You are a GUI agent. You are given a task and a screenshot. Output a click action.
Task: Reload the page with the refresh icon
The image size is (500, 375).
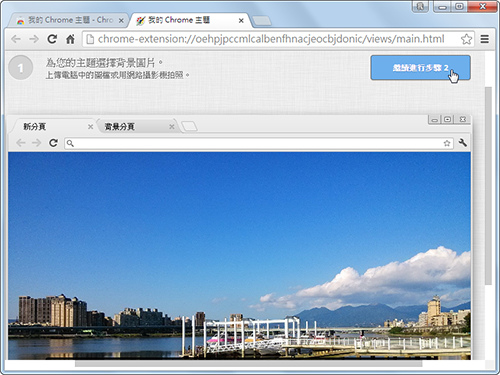click(x=52, y=39)
